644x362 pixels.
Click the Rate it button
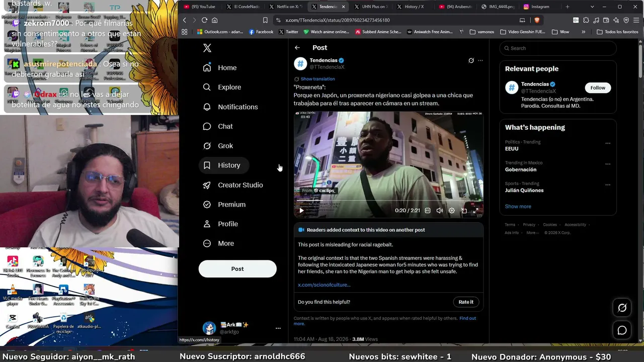point(466,302)
